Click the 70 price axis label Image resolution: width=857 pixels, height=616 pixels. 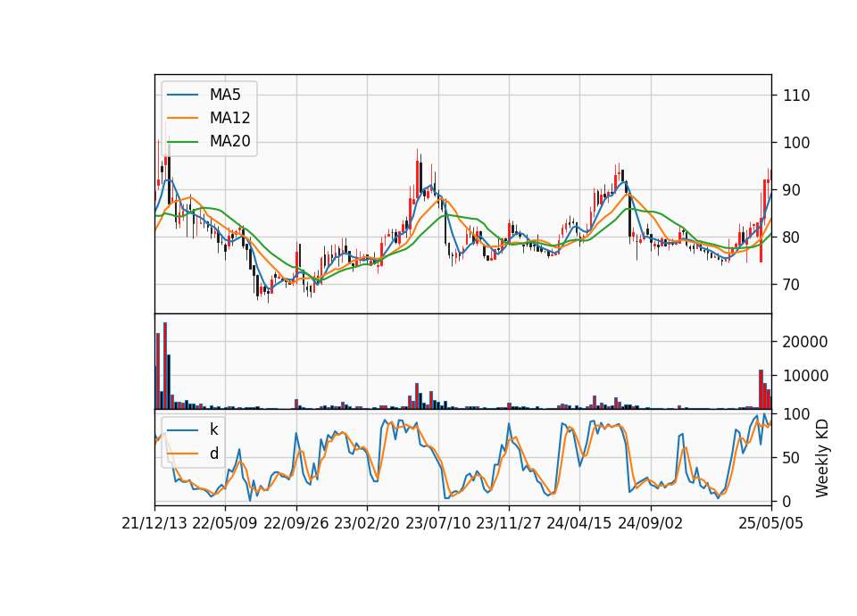click(792, 285)
